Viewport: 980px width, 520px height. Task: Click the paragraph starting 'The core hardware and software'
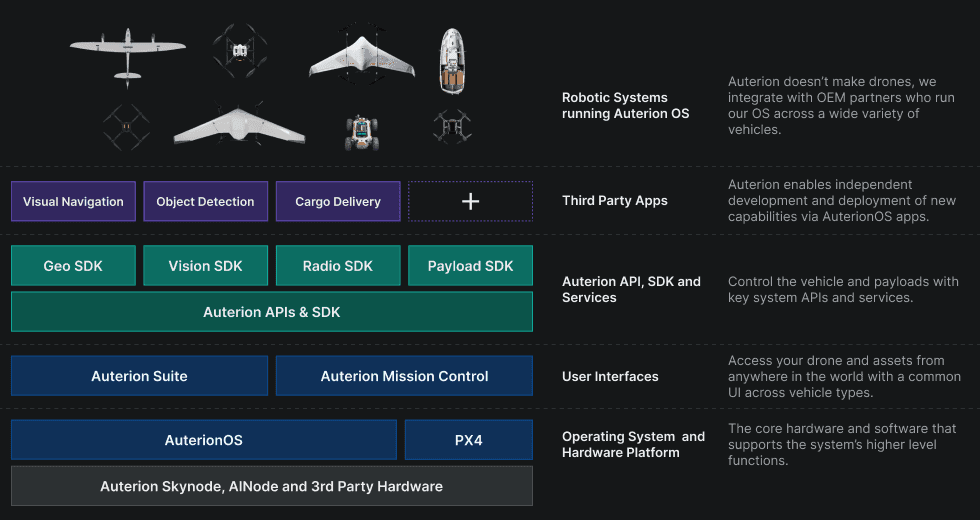[x=842, y=444]
